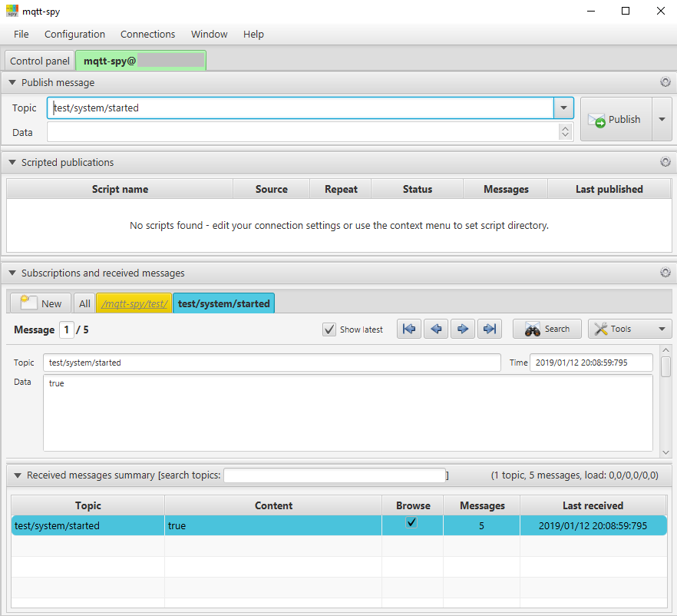Click the Data field stepper arrows
The width and height of the screenshot is (677, 616).
565,131
